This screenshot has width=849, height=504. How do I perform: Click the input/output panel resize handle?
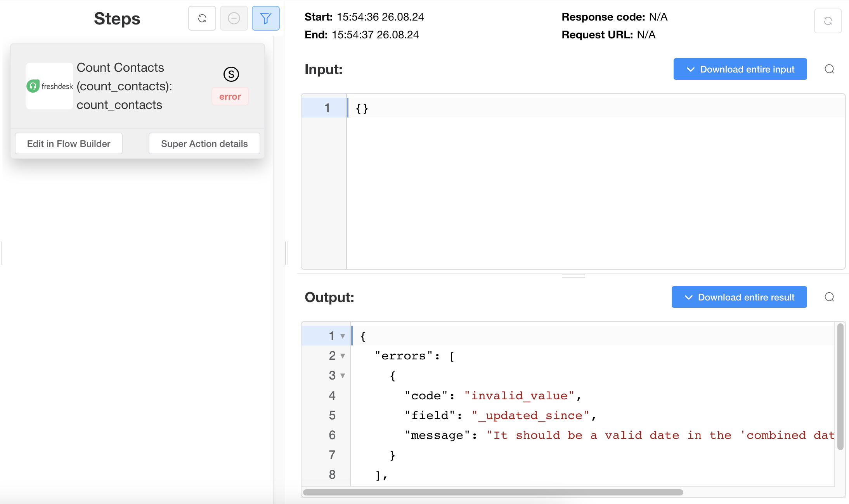(x=573, y=276)
